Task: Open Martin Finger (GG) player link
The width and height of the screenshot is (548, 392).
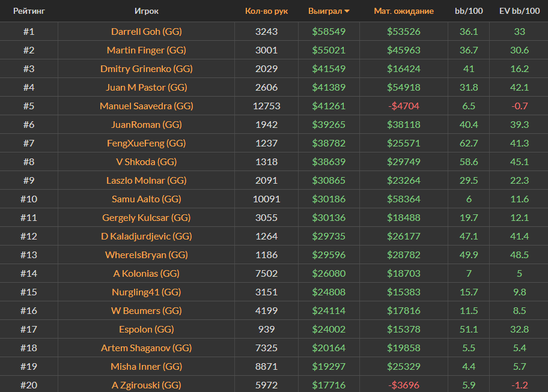Action: (x=147, y=50)
